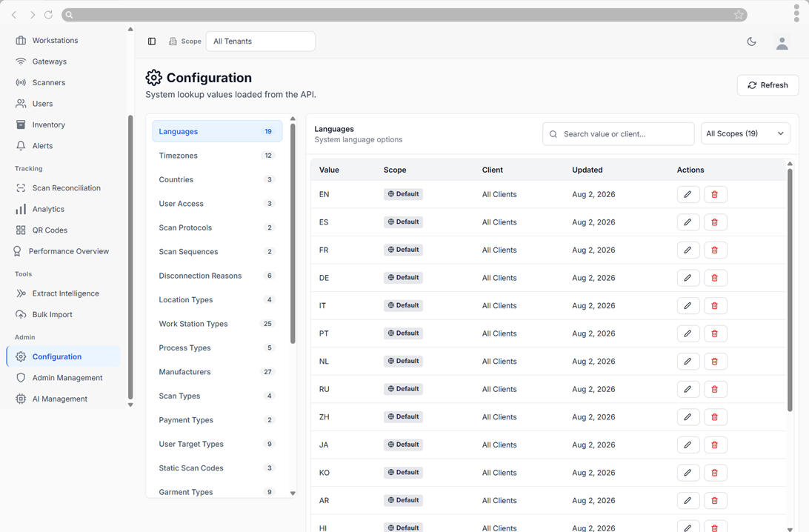Edit the ZH language row
This screenshot has width=809, height=532.
click(x=688, y=417)
